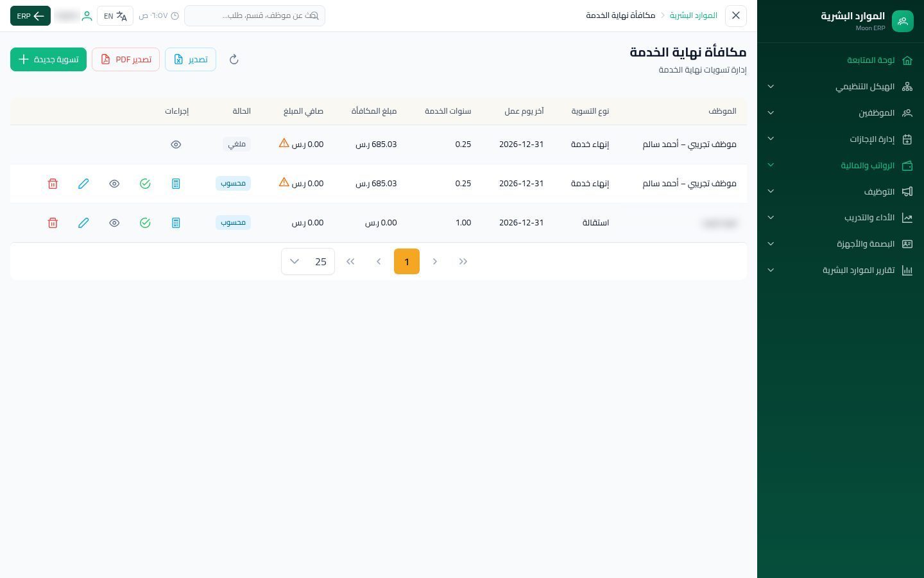
Task: Open the rows-per-page dropdown showing 25
Action: coord(308,261)
